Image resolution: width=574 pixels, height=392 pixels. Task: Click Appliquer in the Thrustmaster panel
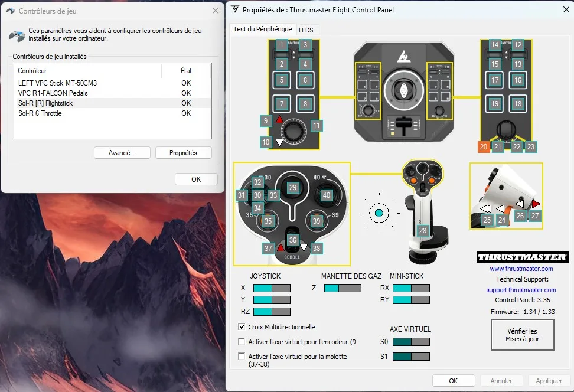tap(549, 381)
